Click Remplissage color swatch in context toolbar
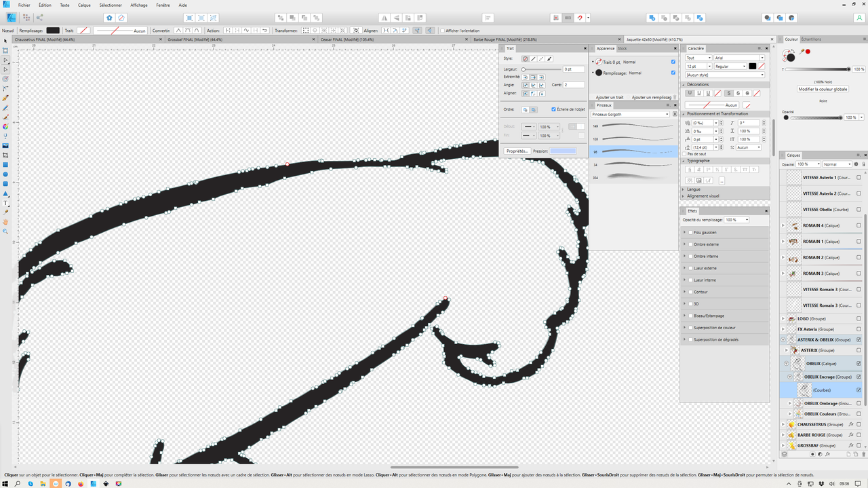868x488 pixels. [53, 31]
